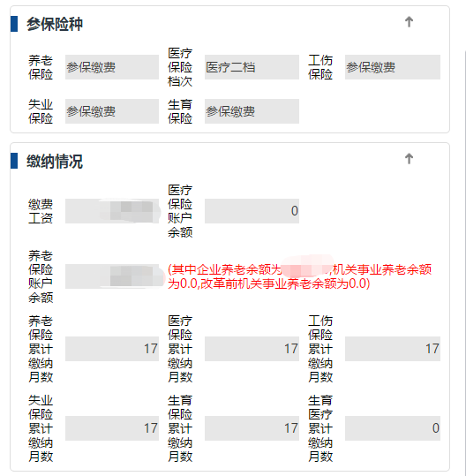The image size is (466, 476).
Task: Click the 医疗保险账户余额 field showing 0
Action: point(252,211)
